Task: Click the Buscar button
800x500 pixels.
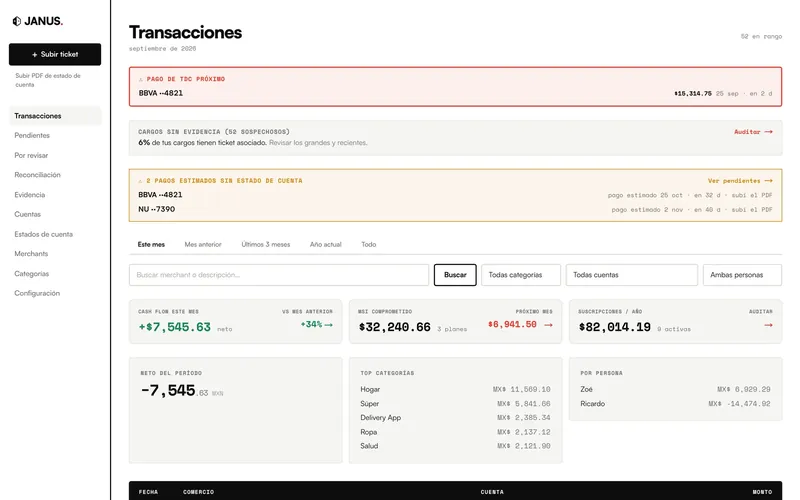Action: 455,275
